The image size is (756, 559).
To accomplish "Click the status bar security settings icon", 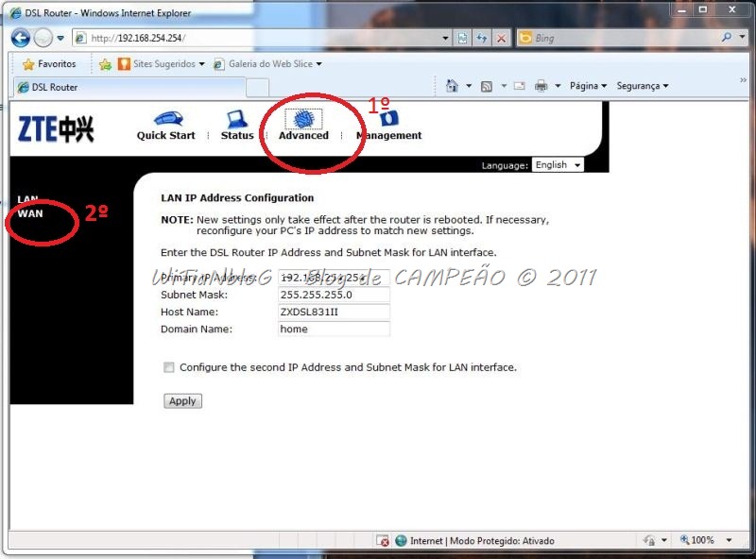I will point(649,540).
